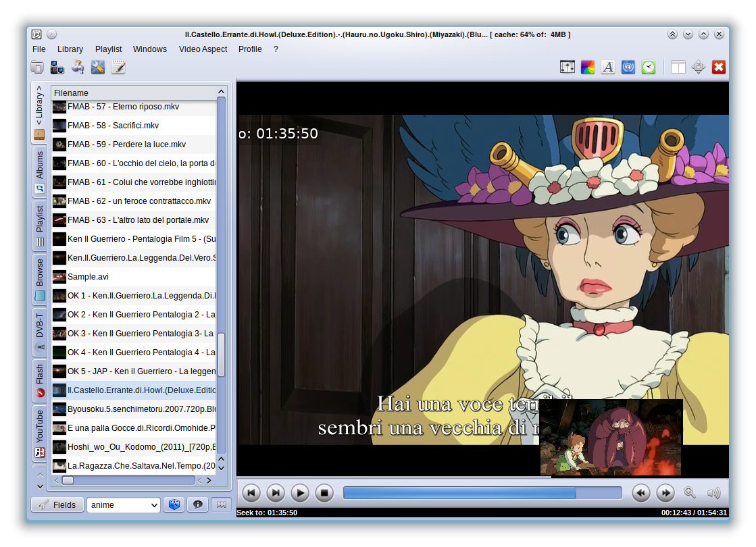Open the audio equalizer sliders icon
The image size is (756, 547).
568,67
